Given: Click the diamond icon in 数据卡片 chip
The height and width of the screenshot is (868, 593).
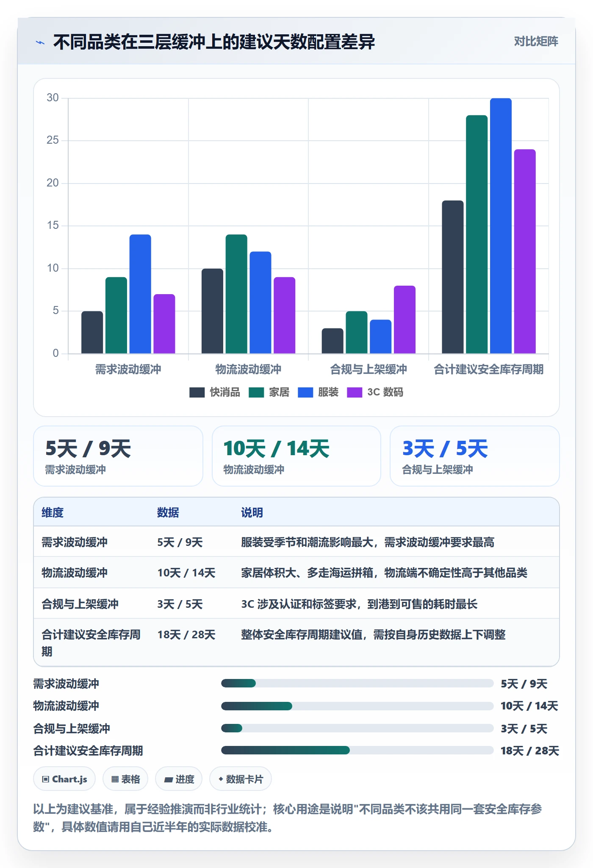Looking at the screenshot, I should (221, 779).
